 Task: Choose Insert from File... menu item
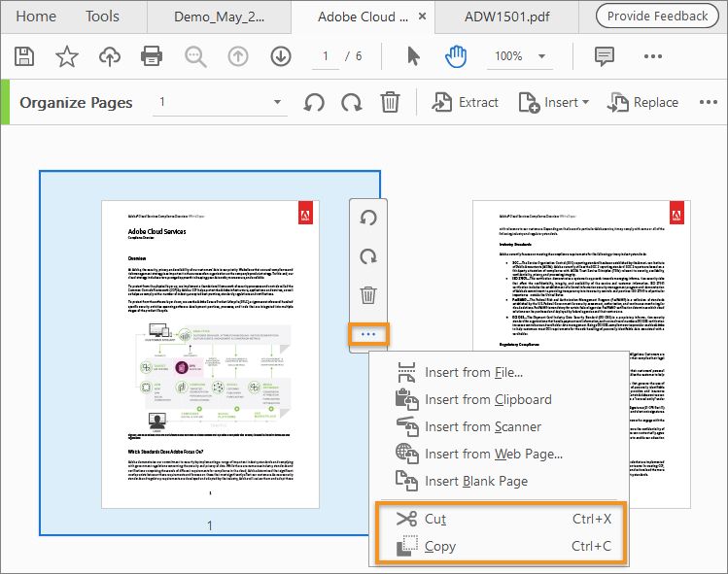500,373
